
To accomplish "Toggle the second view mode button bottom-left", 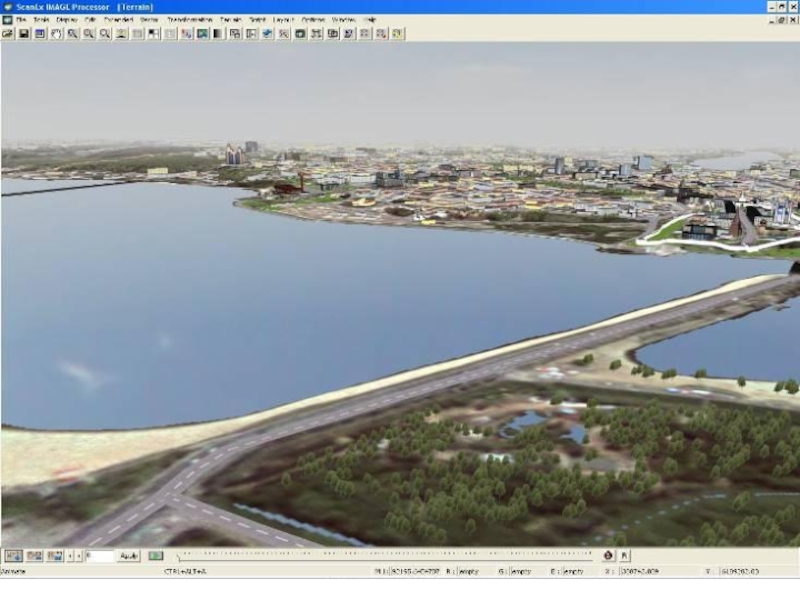I will click(34, 555).
